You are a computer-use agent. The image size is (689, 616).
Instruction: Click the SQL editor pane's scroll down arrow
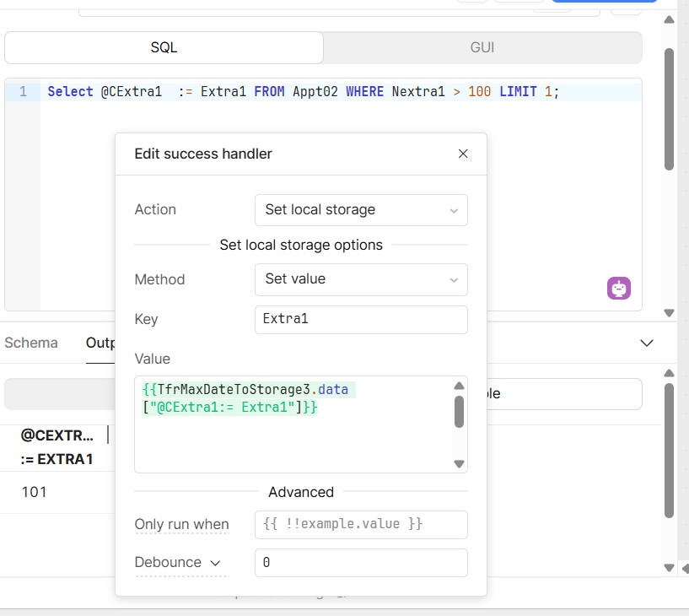point(669,312)
